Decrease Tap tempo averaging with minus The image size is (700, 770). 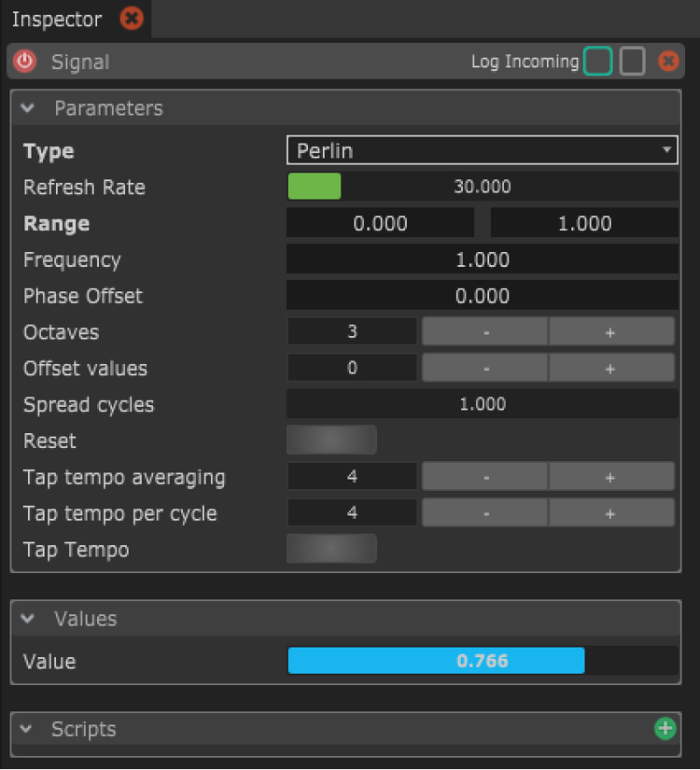click(x=486, y=477)
